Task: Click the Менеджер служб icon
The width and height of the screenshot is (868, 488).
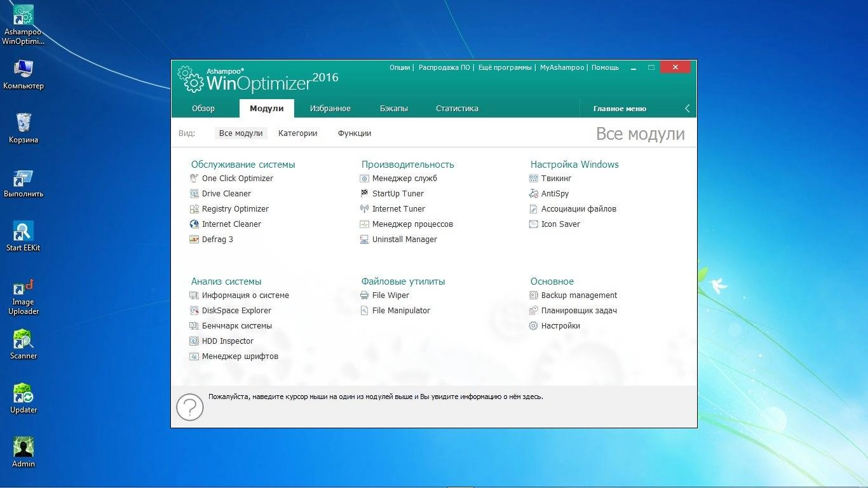Action: click(365, 179)
